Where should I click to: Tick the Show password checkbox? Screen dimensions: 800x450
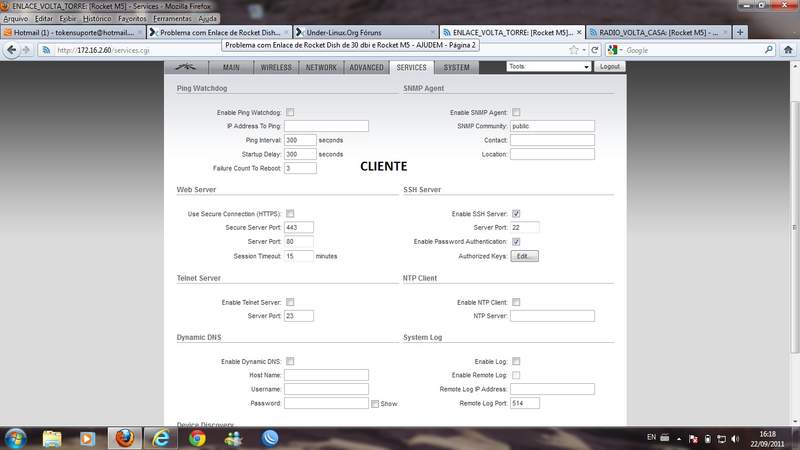375,404
